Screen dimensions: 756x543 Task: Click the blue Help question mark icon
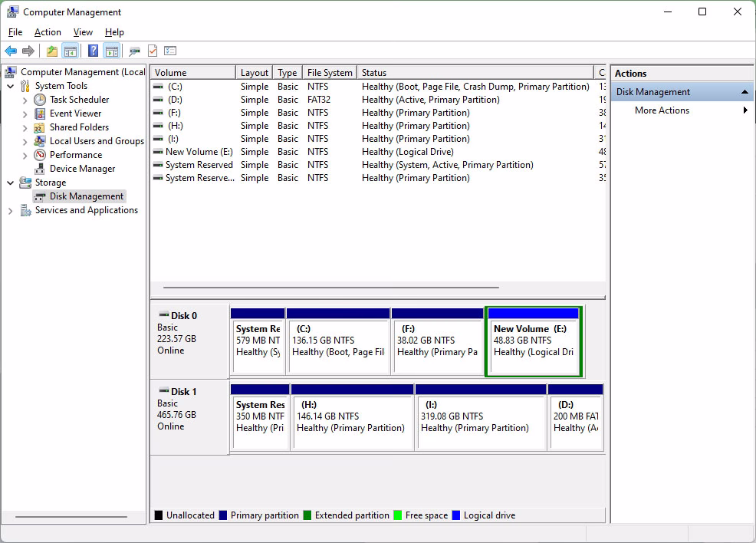(x=93, y=51)
